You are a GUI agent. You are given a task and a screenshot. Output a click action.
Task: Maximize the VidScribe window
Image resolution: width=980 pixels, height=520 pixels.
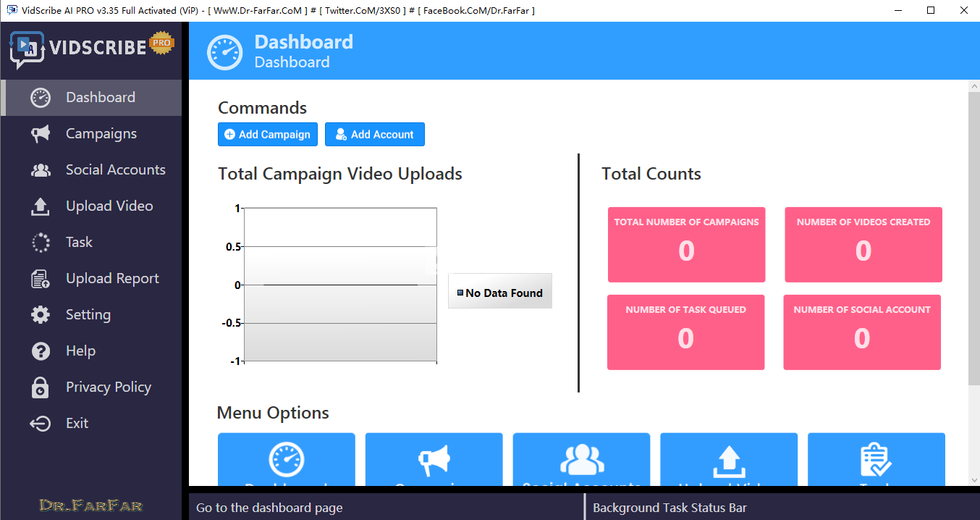[931, 10]
